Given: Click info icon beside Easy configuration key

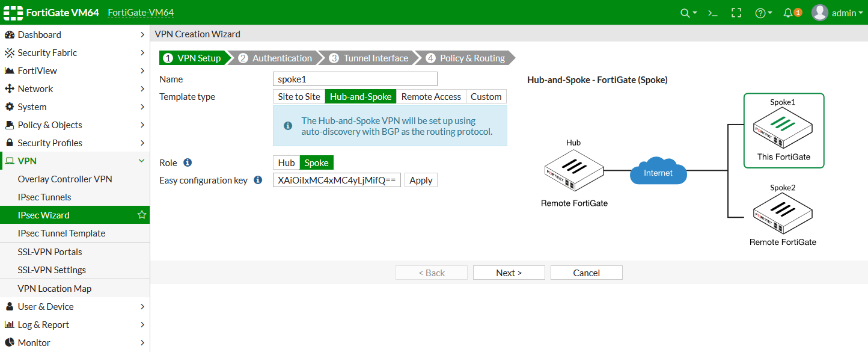Looking at the screenshot, I should point(258,180).
